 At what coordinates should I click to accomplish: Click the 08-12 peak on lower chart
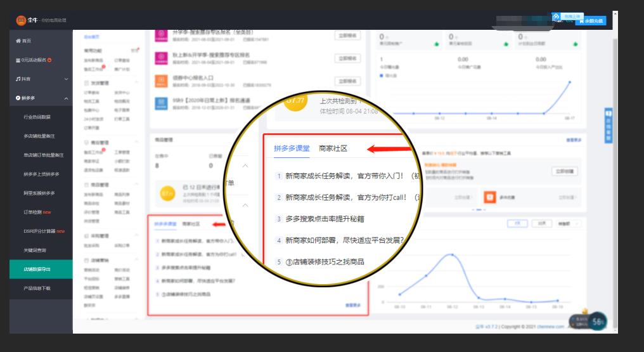pos(452,255)
